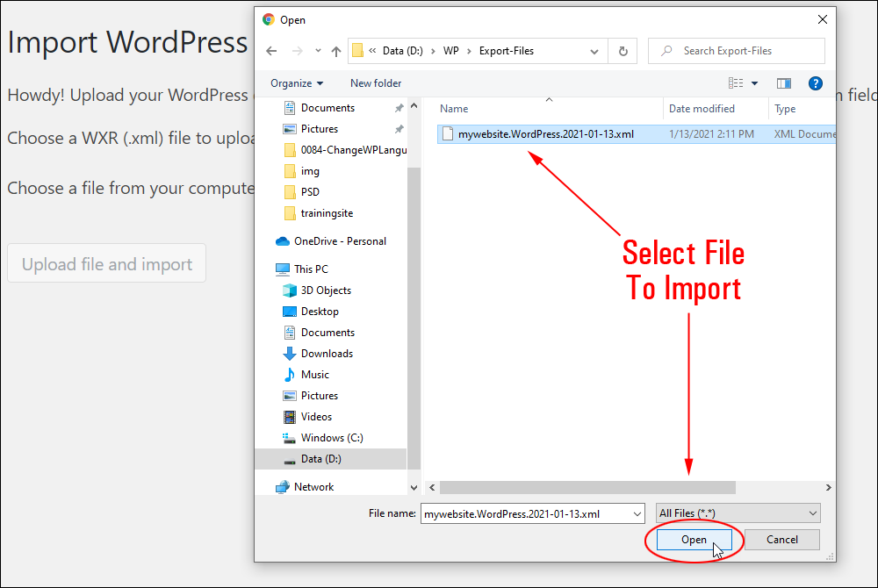Open view options dropdown arrow

pyautogui.click(x=755, y=83)
